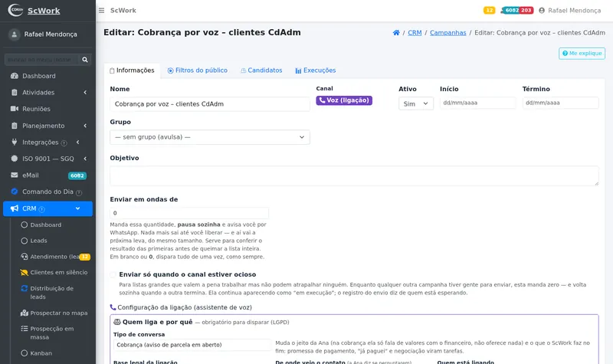Screen dimensions: 613x364
Task: Expand the Integrações submenu chevron
Action: coord(78,142)
